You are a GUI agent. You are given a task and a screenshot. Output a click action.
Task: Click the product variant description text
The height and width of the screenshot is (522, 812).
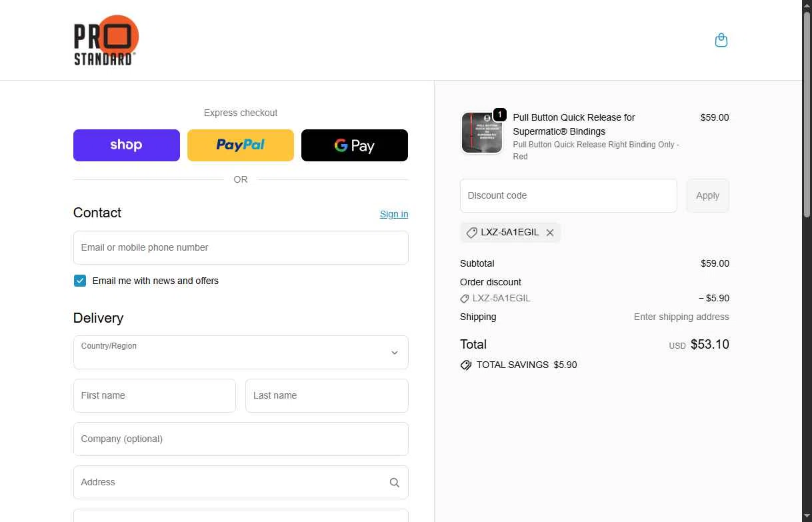coord(596,150)
